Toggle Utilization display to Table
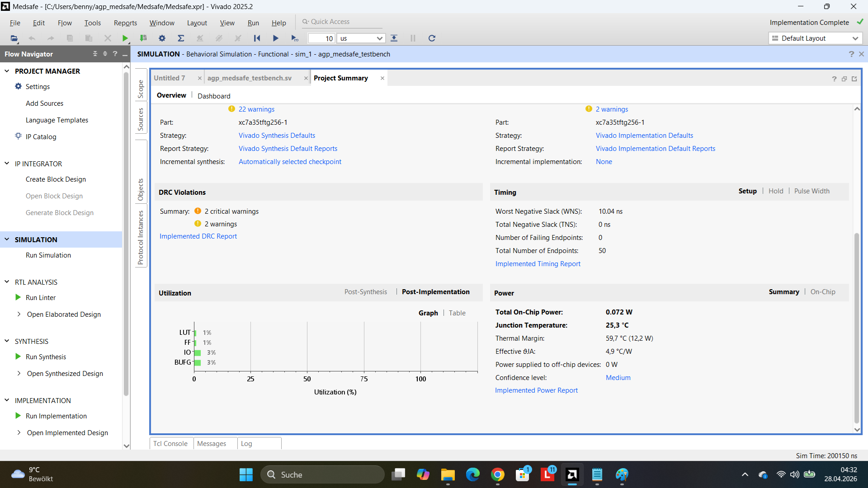Image resolution: width=868 pixels, height=488 pixels. tap(457, 313)
